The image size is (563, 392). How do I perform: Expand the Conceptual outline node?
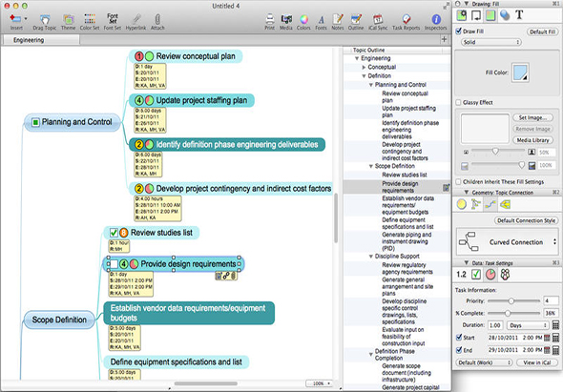[x=364, y=67]
